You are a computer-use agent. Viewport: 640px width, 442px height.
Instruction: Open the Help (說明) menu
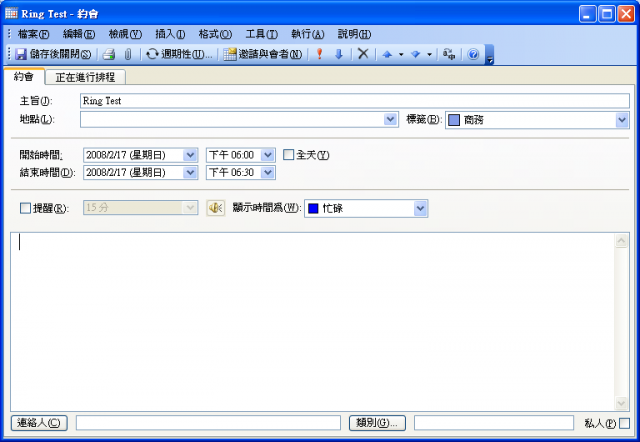(x=354, y=34)
